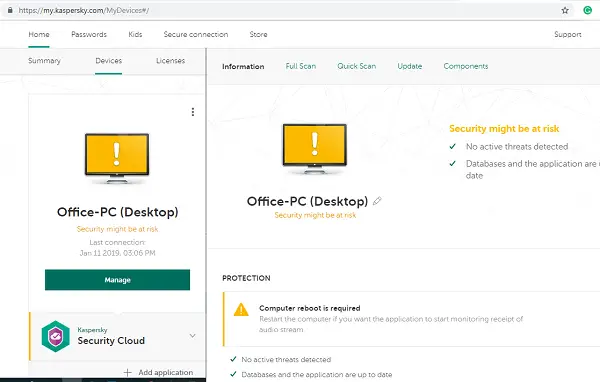Bookmark the page with the star icon
This screenshot has width=600, height=382.
[x=565, y=10]
